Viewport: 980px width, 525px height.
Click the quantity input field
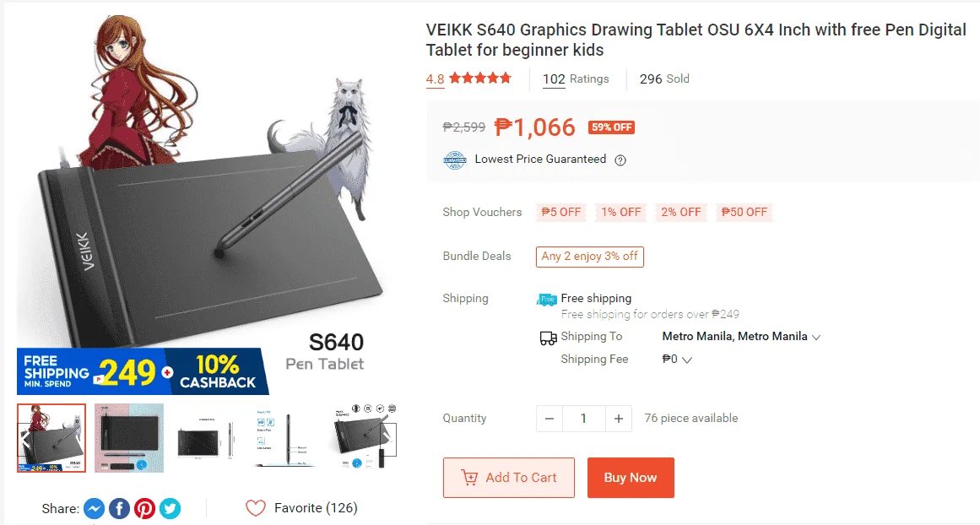[584, 419]
